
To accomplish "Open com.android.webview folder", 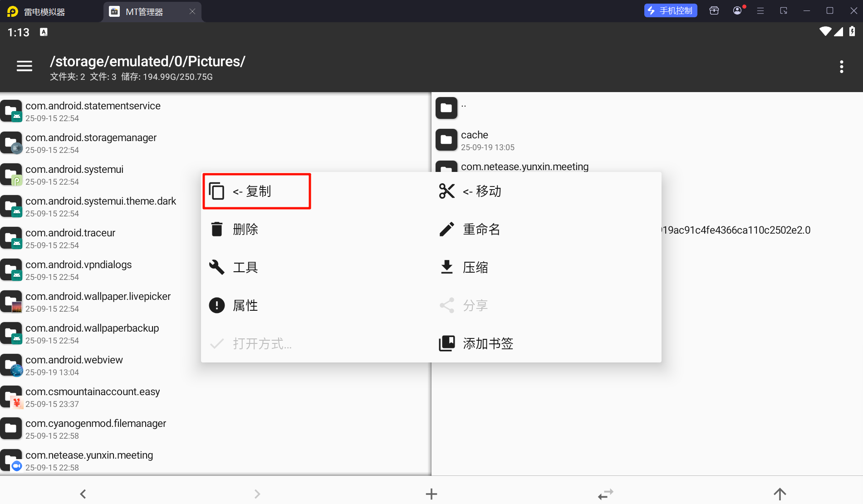I will click(x=74, y=365).
